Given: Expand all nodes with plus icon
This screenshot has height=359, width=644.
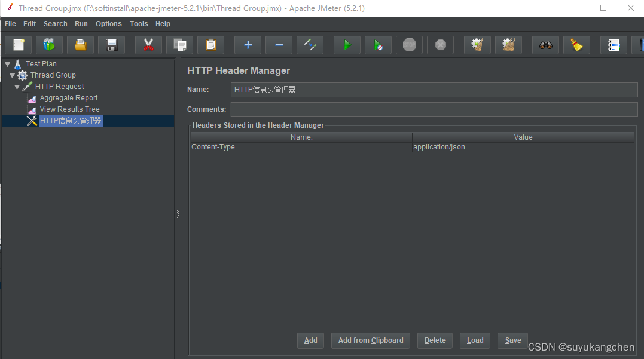Looking at the screenshot, I should (248, 45).
